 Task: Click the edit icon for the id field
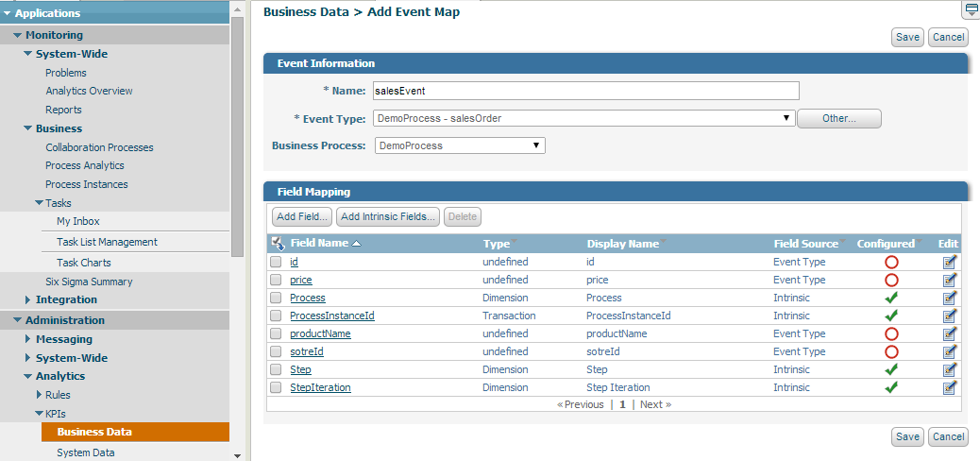[950, 262]
